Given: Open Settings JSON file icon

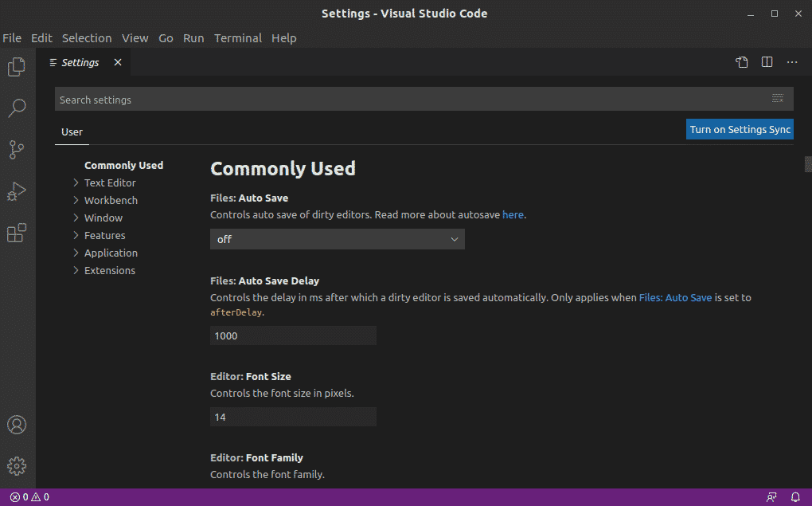Looking at the screenshot, I should click(x=742, y=62).
